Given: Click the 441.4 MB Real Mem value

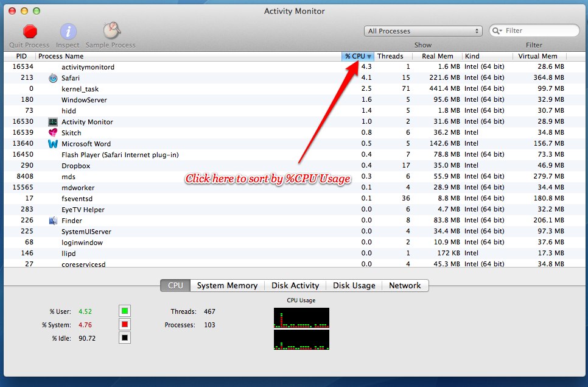Looking at the screenshot, I should pos(444,88).
